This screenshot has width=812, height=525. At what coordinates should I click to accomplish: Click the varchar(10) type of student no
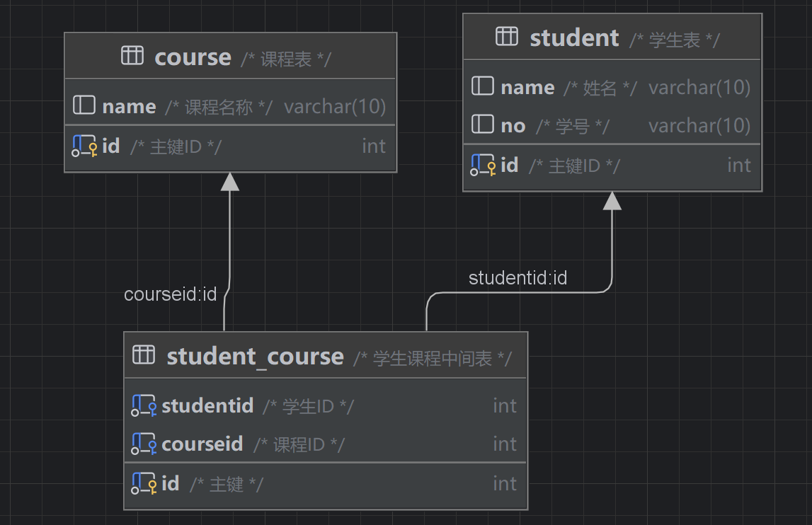tap(699, 125)
